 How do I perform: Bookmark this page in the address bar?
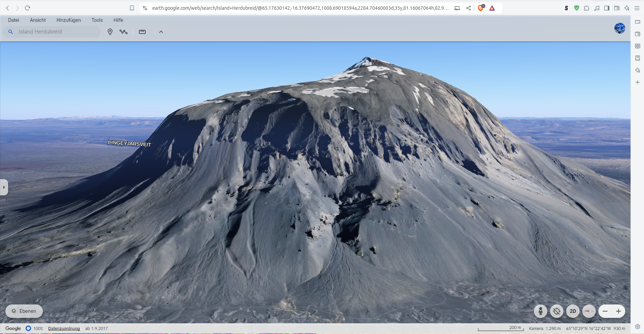pyautogui.click(x=132, y=8)
